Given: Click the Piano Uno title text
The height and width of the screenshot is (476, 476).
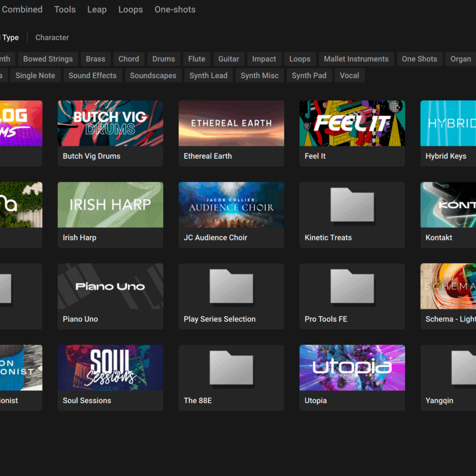Looking at the screenshot, I should click(x=80, y=319).
